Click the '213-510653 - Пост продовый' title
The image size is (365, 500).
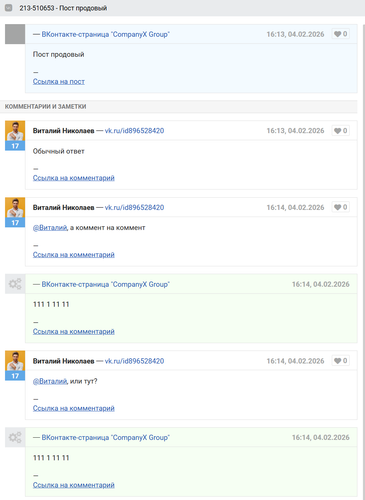coord(63,8)
